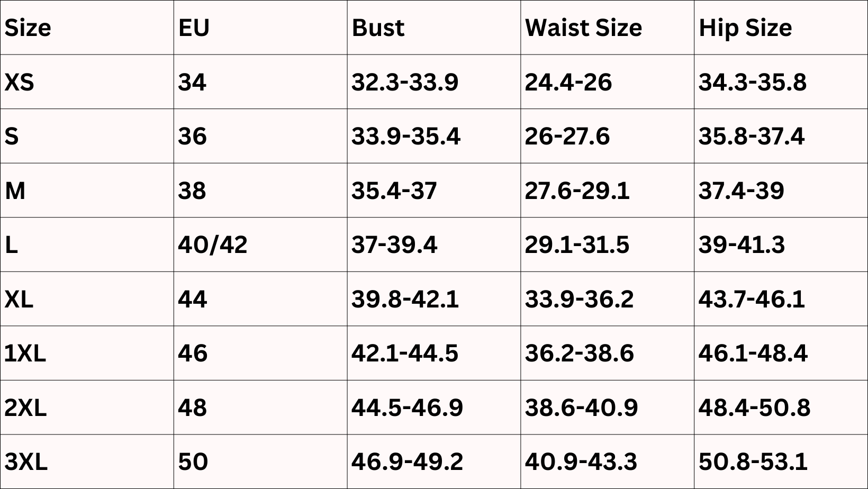Screen dimensions: 868x489
Task: Select bust value 33.9-35.4
Action: coord(406,136)
